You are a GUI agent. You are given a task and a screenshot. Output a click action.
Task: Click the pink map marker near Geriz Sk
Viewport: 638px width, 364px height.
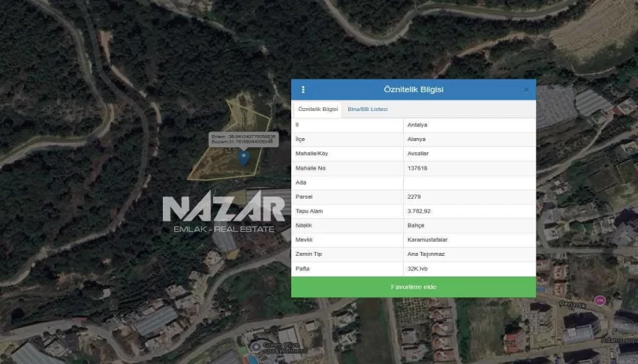click(600, 300)
